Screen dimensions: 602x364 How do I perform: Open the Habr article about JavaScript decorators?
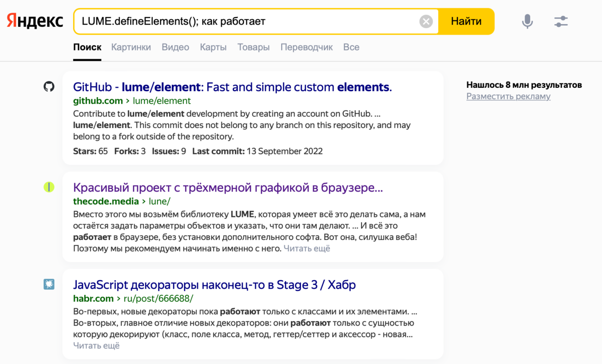(214, 284)
